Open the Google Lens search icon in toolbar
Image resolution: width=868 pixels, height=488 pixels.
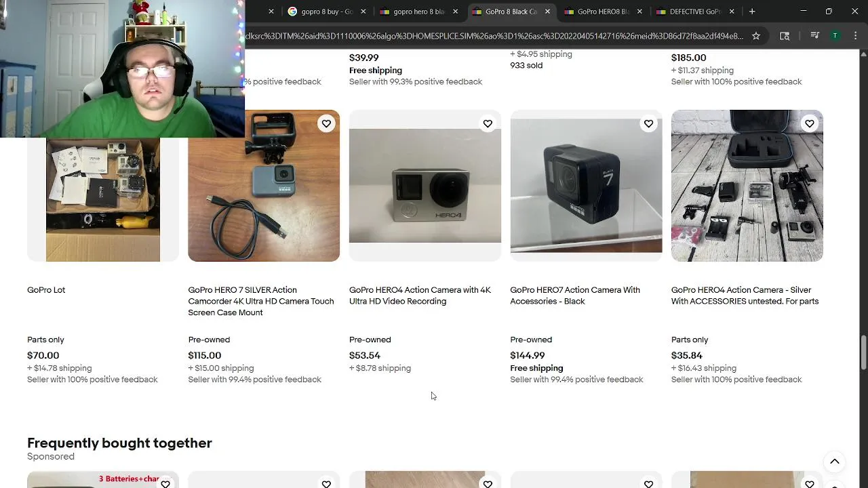785,36
